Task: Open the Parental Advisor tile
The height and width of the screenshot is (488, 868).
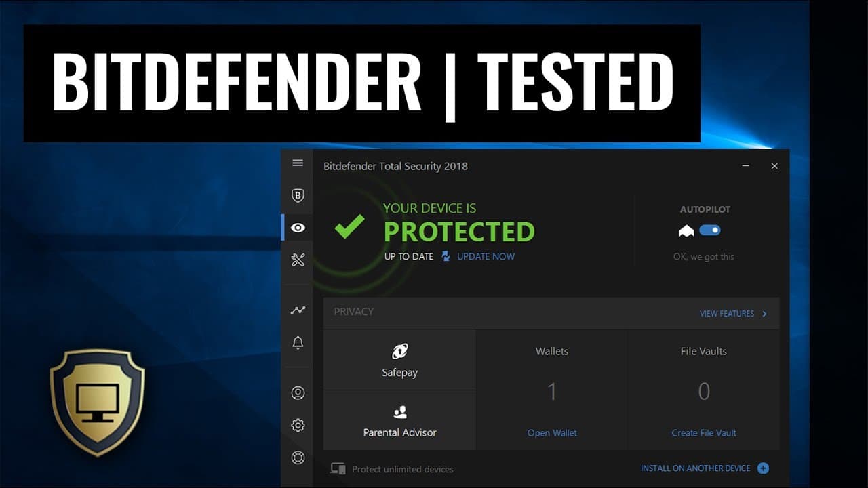Action: (x=399, y=420)
